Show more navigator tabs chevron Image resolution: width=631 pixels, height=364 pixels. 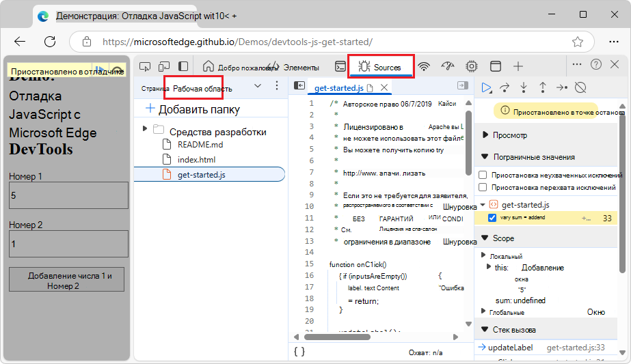(258, 85)
